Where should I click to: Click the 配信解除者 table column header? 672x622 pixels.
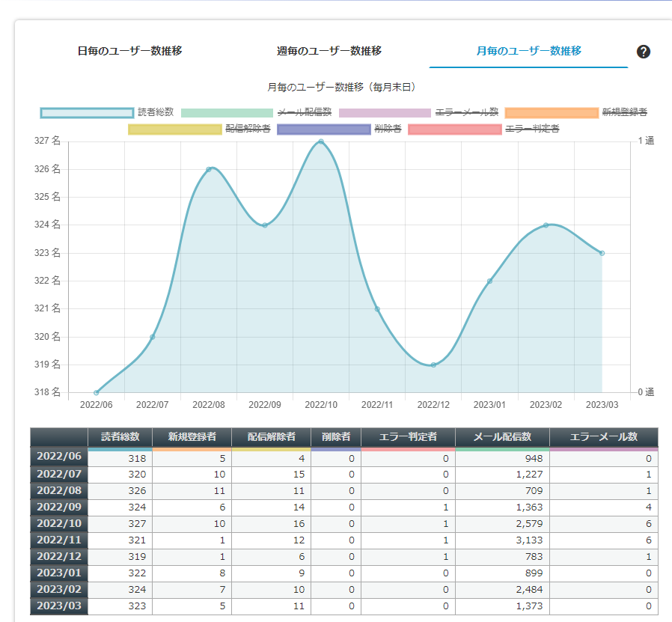coord(272,437)
